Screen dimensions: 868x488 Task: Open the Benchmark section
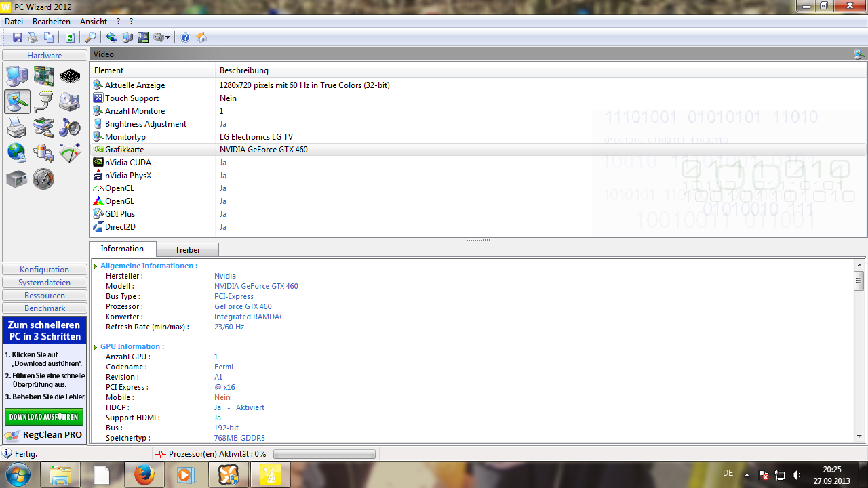coord(45,308)
